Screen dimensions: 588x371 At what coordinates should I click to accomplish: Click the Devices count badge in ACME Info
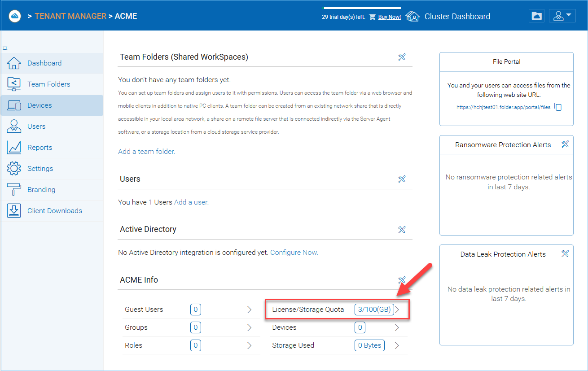coord(360,327)
